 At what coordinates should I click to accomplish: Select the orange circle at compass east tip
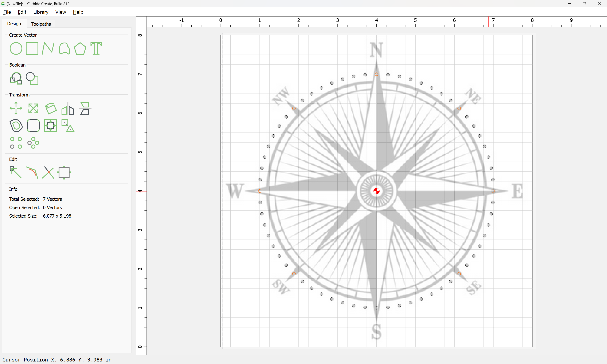coord(493,191)
